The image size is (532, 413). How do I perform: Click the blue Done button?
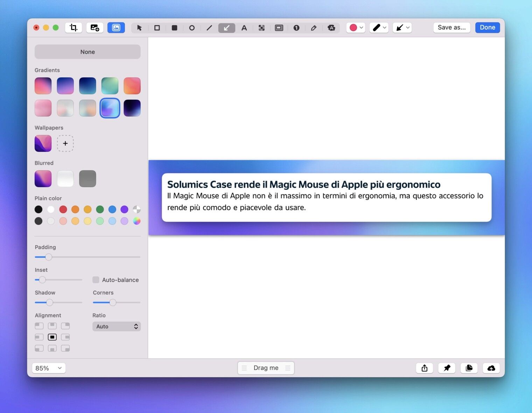(488, 28)
